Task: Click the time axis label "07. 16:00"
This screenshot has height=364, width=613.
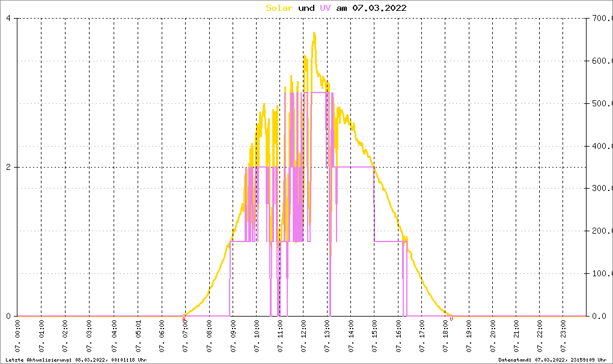Action: coord(398,336)
